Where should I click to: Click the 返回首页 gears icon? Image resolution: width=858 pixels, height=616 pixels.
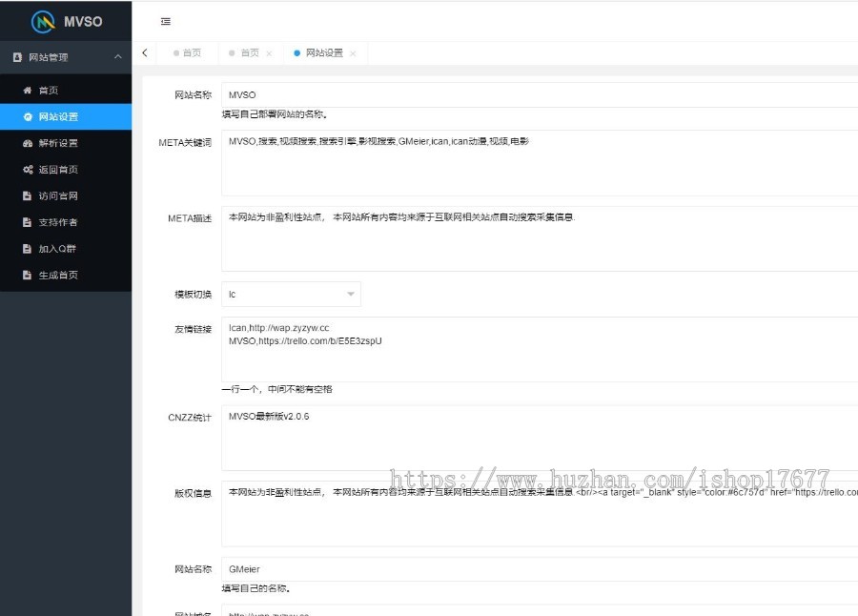(28, 169)
